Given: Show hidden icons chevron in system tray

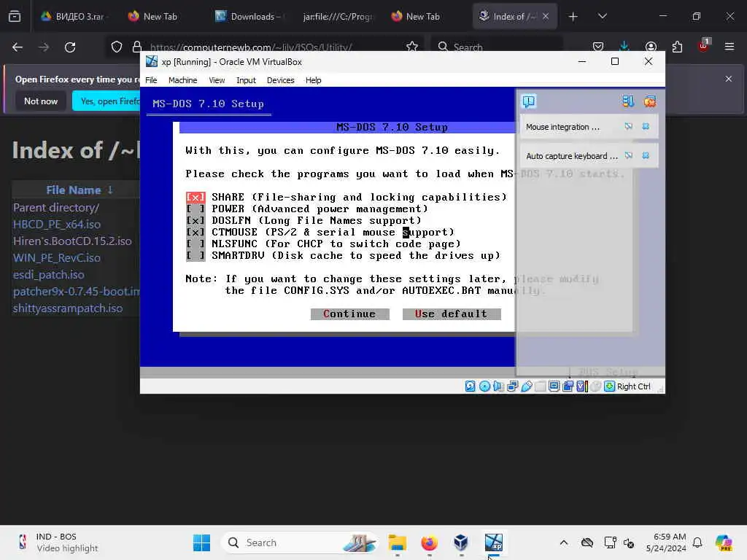Looking at the screenshot, I should [564, 542].
